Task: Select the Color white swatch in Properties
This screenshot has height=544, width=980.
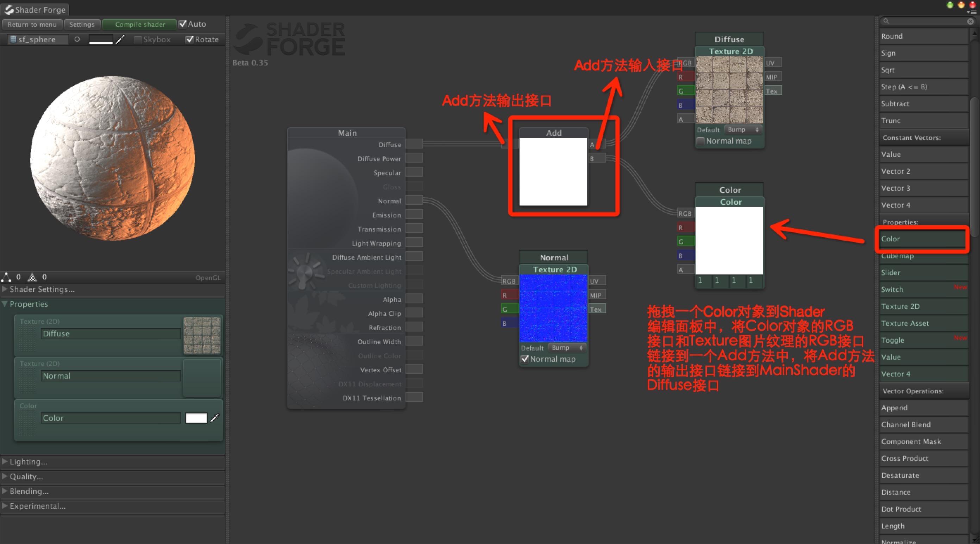Action: 197,417
